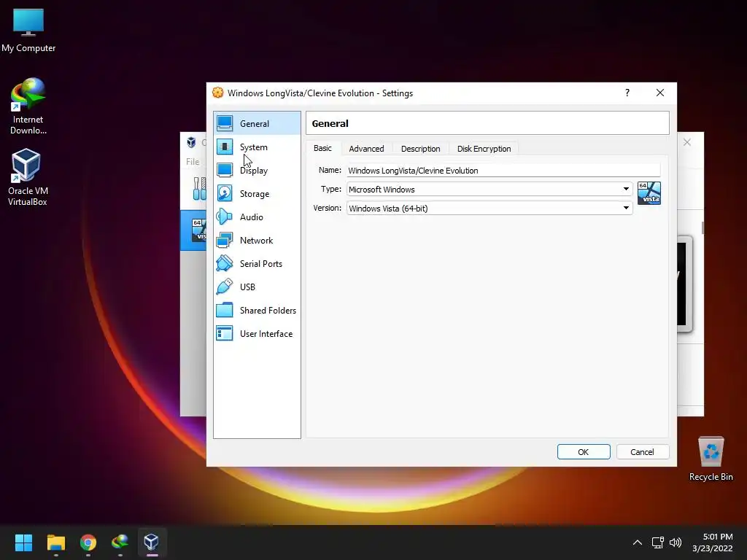Select the Network label in sidebar
The width and height of the screenshot is (747, 560).
256,241
